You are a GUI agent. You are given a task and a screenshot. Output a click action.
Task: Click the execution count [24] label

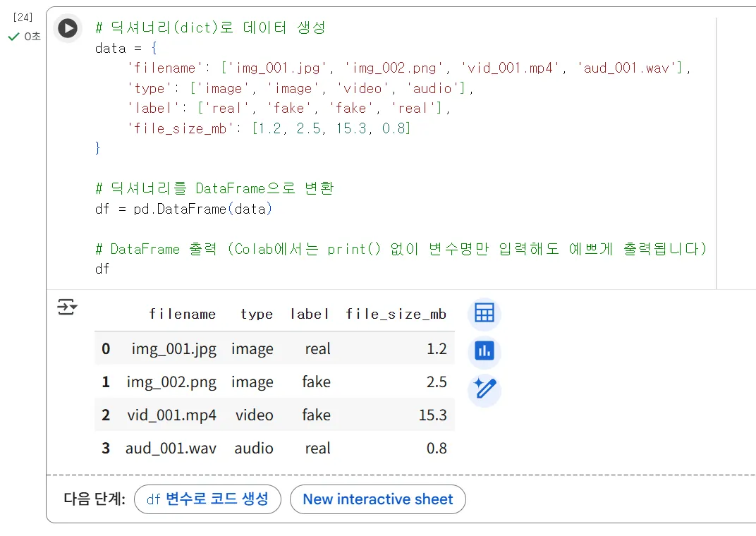tap(23, 18)
